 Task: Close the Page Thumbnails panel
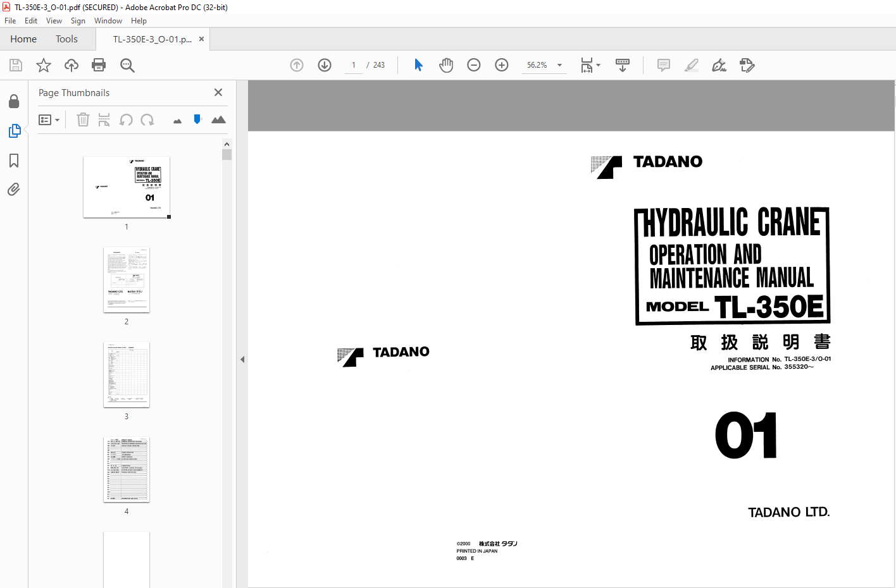click(218, 92)
